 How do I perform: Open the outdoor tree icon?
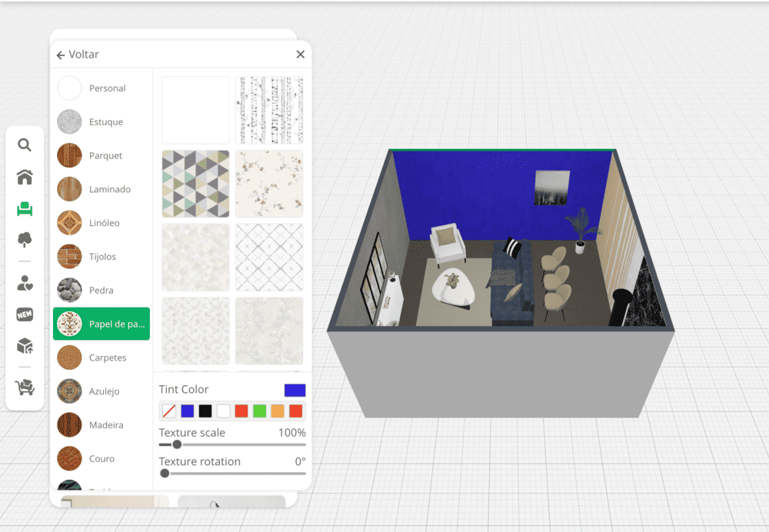pyautogui.click(x=25, y=240)
